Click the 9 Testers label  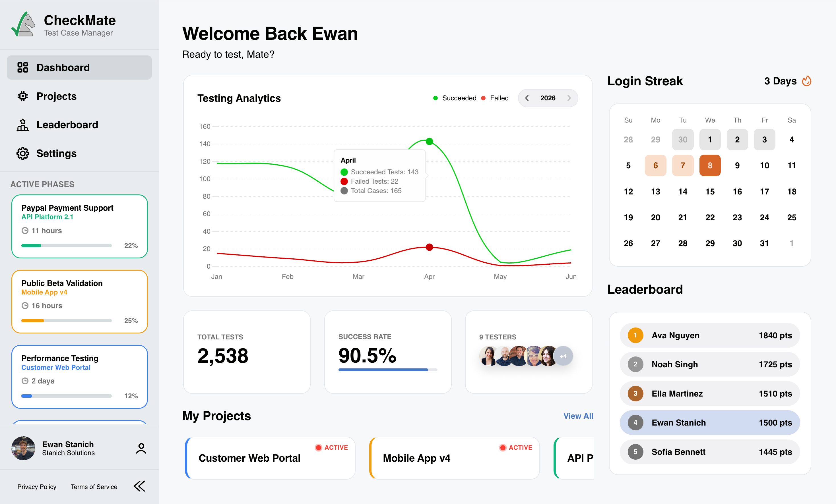pyautogui.click(x=498, y=337)
